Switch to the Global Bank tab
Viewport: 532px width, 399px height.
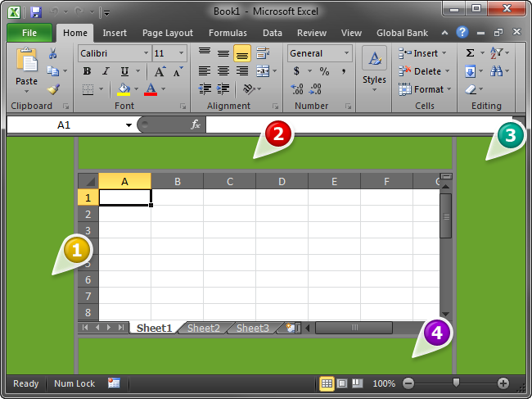coord(402,33)
